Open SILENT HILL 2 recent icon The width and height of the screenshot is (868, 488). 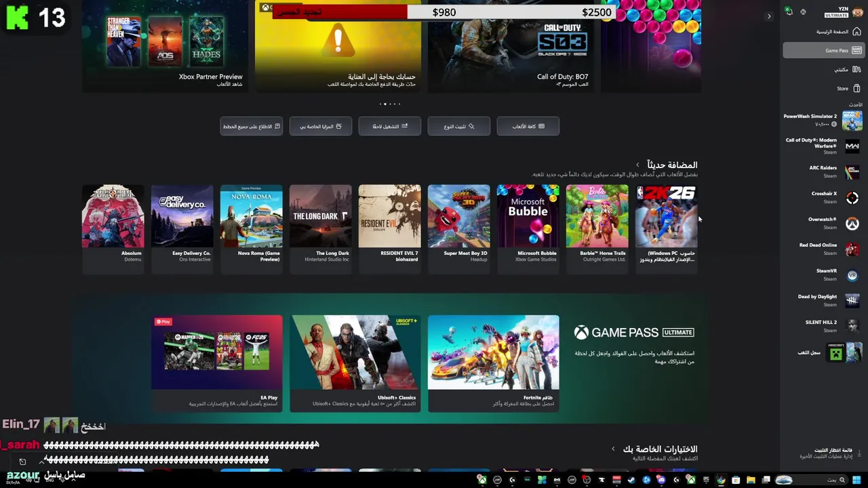(852, 327)
